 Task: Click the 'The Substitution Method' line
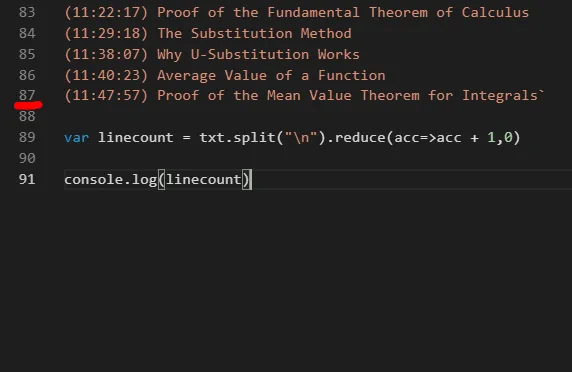254,34
